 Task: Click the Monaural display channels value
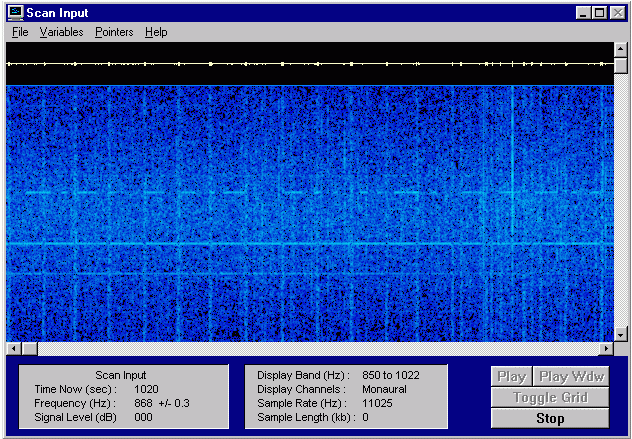click(x=384, y=389)
